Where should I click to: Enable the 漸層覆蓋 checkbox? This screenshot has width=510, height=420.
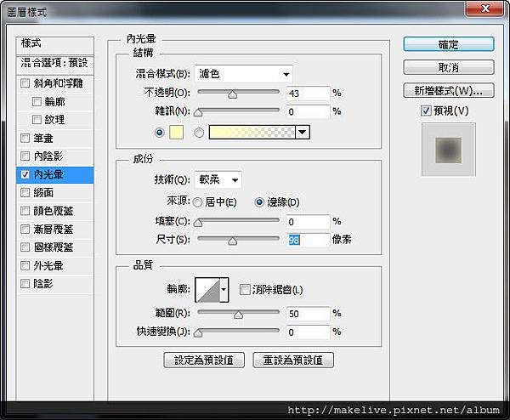25,229
